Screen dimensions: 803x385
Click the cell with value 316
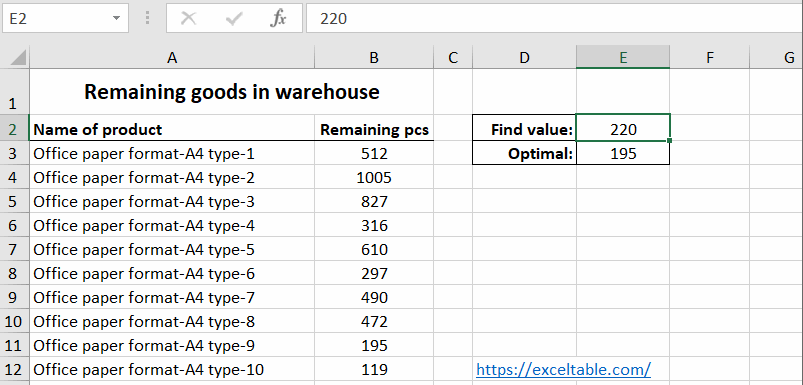coord(374,225)
